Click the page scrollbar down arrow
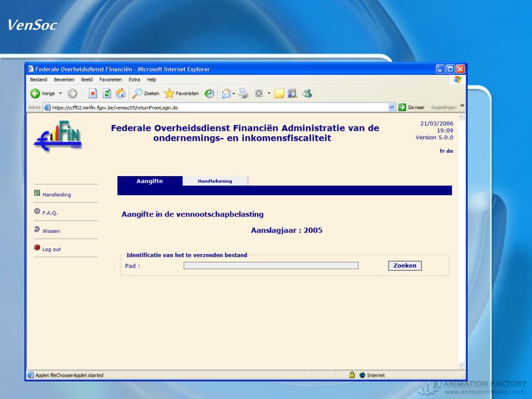The image size is (532, 399). (x=461, y=365)
